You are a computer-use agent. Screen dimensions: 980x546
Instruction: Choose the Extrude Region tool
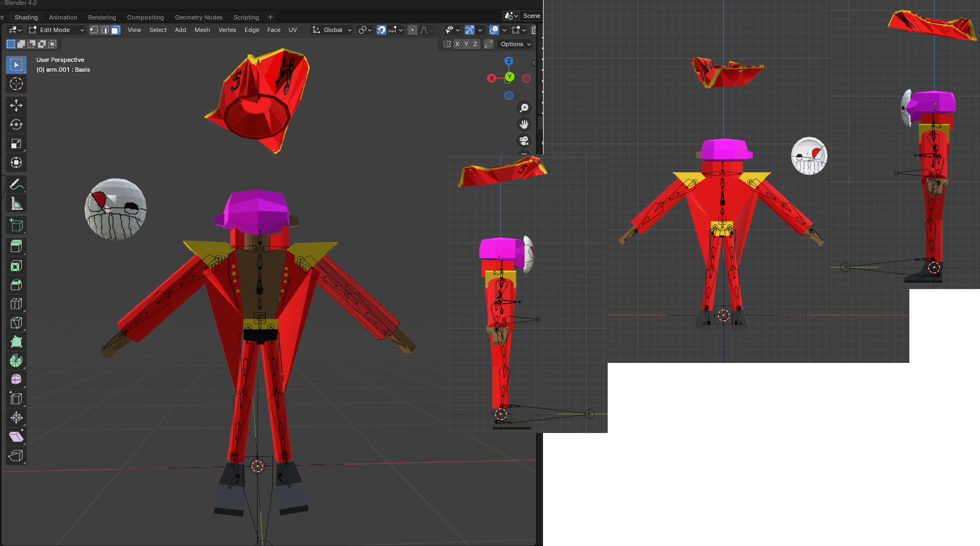pyautogui.click(x=16, y=247)
